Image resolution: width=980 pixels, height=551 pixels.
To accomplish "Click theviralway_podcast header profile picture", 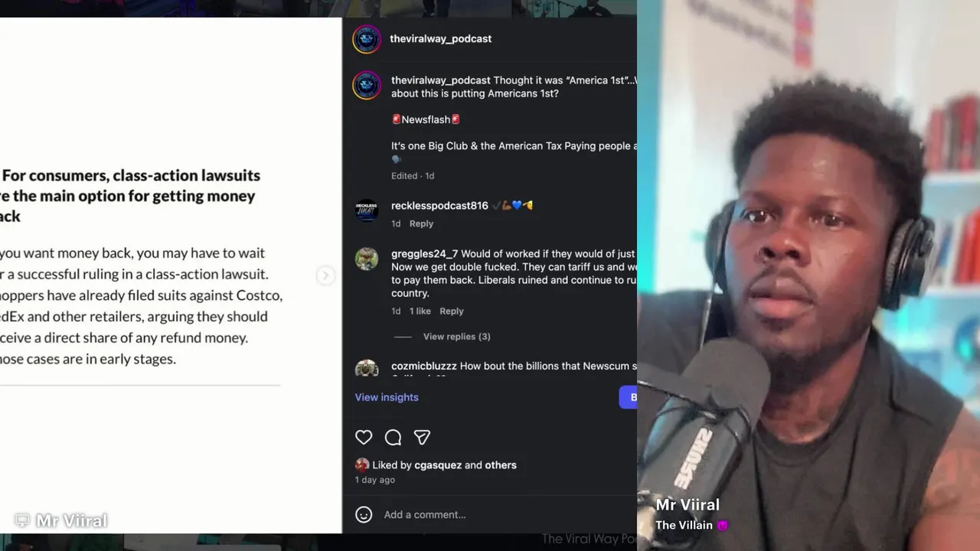I will coord(367,39).
